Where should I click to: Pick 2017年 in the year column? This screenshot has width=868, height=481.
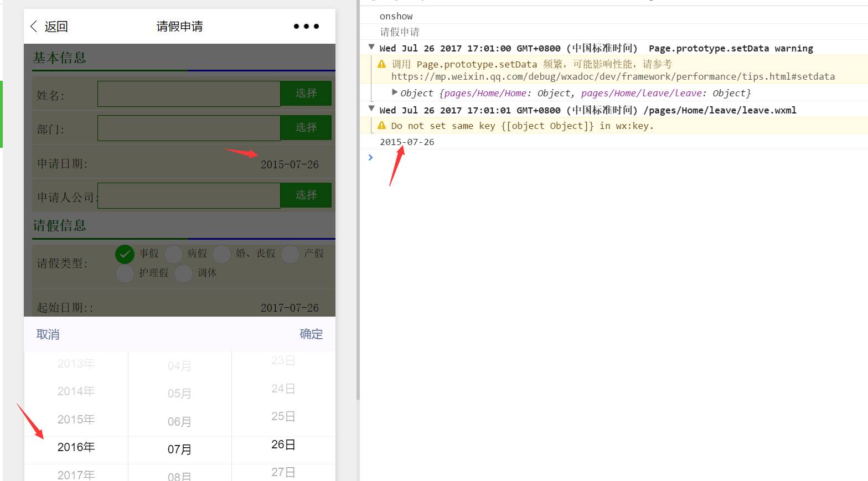click(76, 474)
